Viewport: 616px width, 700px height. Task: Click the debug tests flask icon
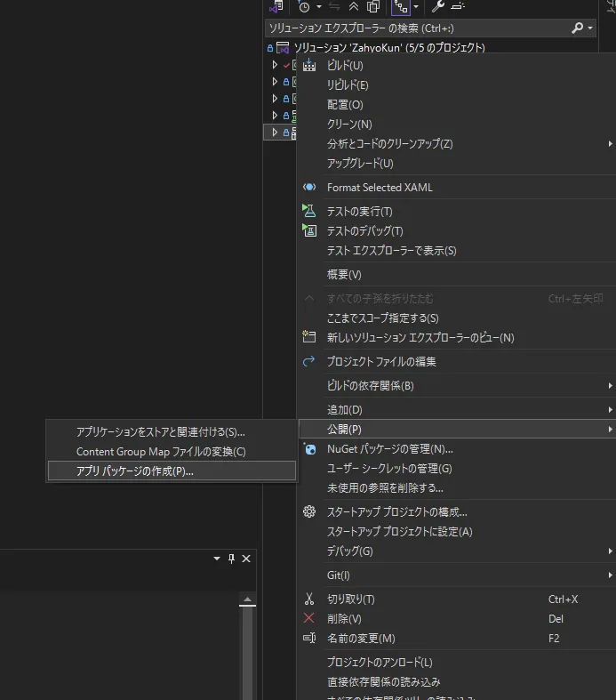pyautogui.click(x=309, y=230)
